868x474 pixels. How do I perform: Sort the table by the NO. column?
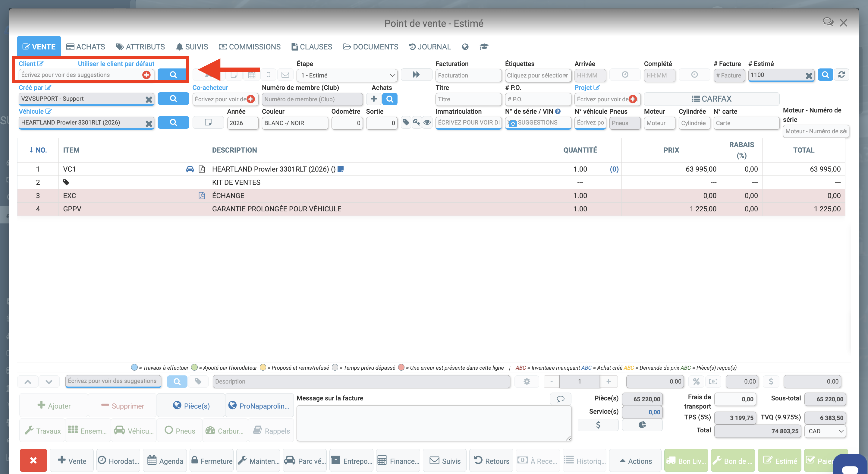(38, 150)
